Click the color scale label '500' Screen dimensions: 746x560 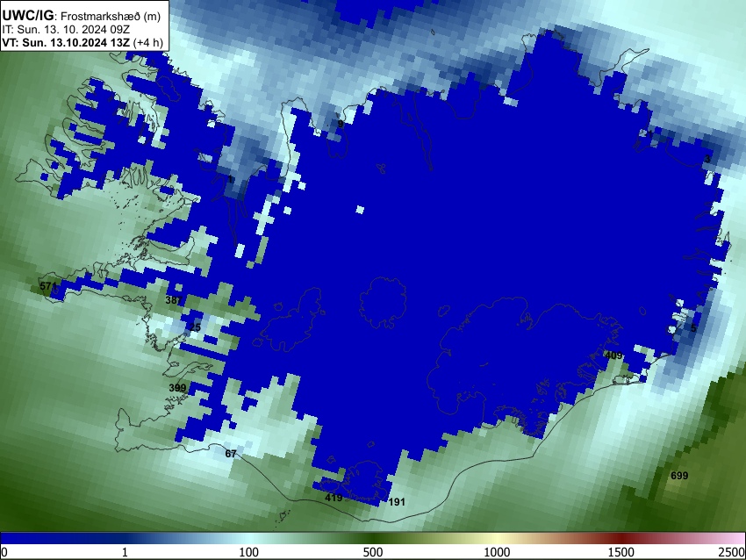pos(373,552)
